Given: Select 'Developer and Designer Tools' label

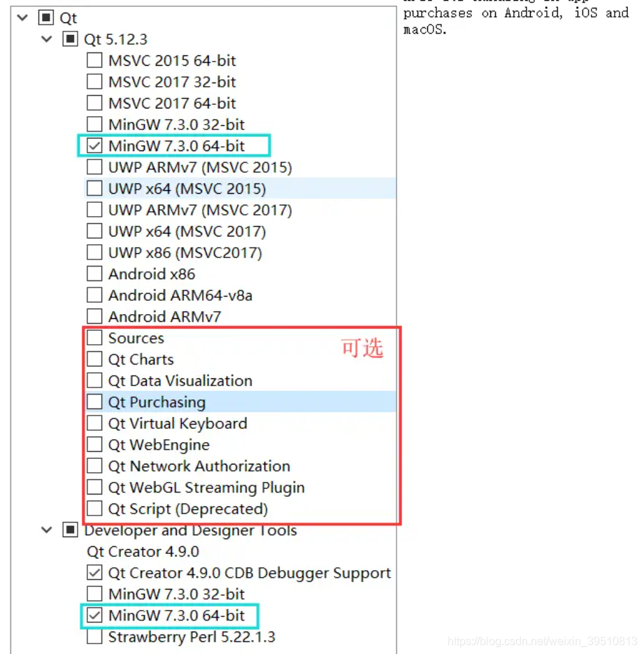Looking at the screenshot, I should pos(190,530).
